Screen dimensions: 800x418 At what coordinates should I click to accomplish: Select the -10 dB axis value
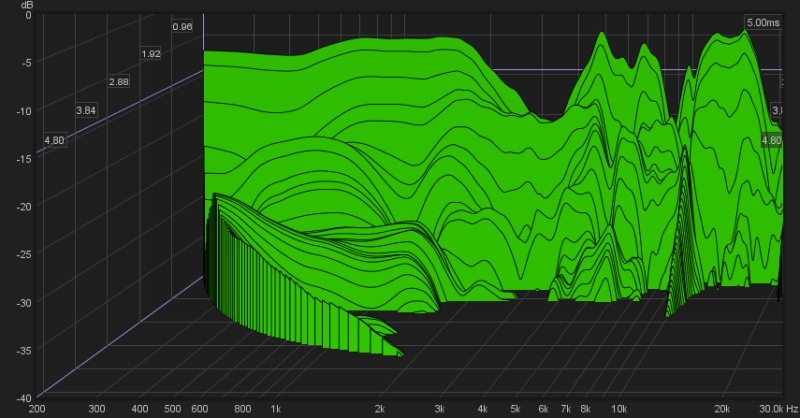(24, 111)
